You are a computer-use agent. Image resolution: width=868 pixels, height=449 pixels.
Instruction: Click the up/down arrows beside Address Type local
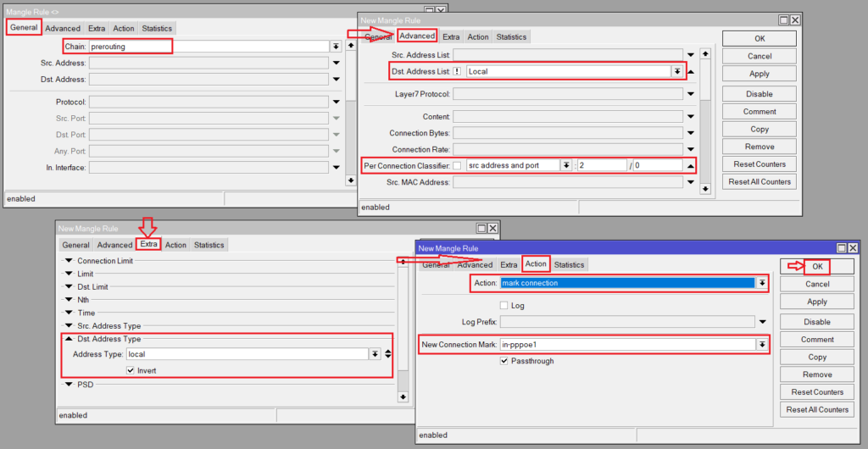point(388,354)
